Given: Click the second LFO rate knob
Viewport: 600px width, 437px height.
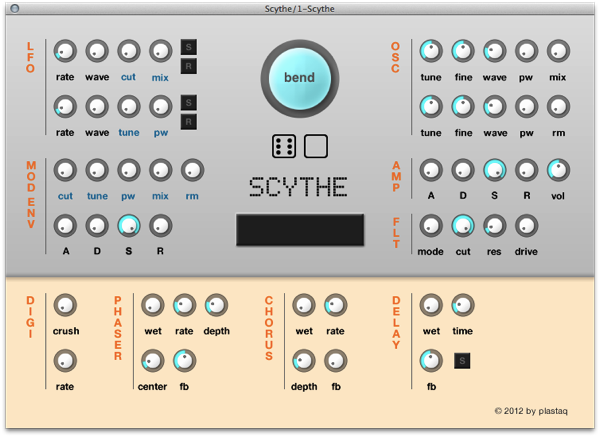Looking at the screenshot, I should 65,107.
